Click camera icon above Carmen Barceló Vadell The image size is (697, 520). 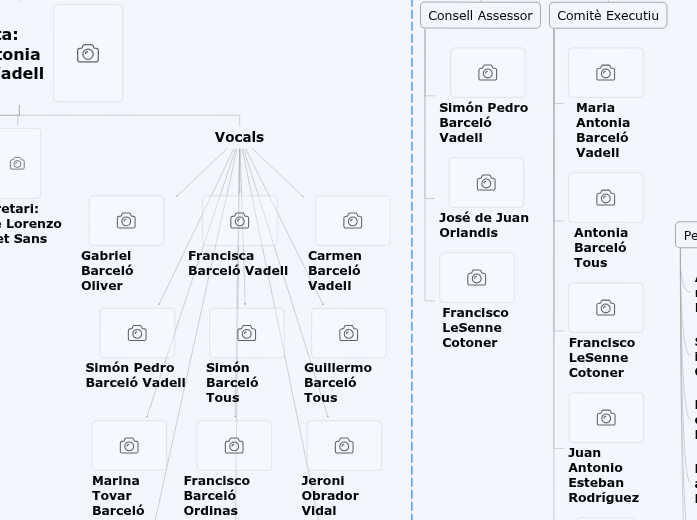pos(352,221)
